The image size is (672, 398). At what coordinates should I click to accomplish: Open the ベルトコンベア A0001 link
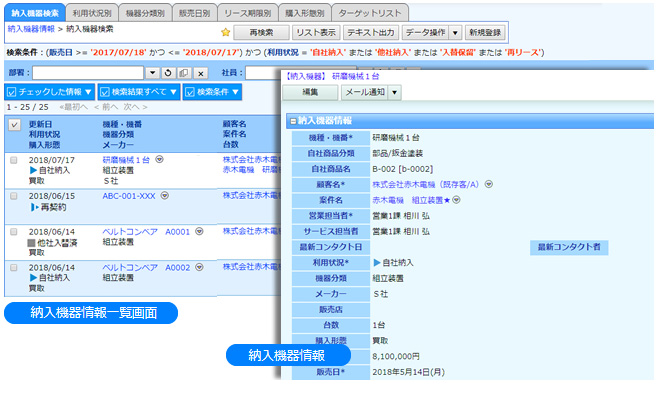[146, 232]
